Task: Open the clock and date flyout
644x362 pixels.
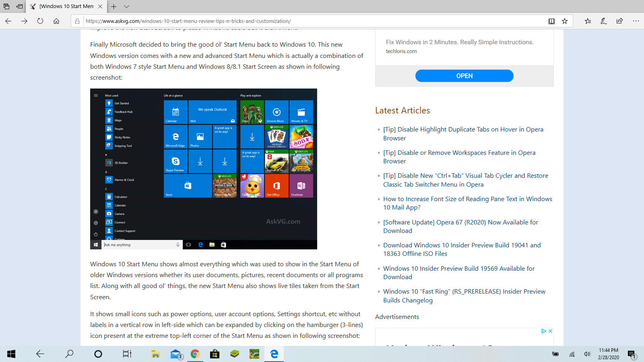Action: tap(609, 354)
